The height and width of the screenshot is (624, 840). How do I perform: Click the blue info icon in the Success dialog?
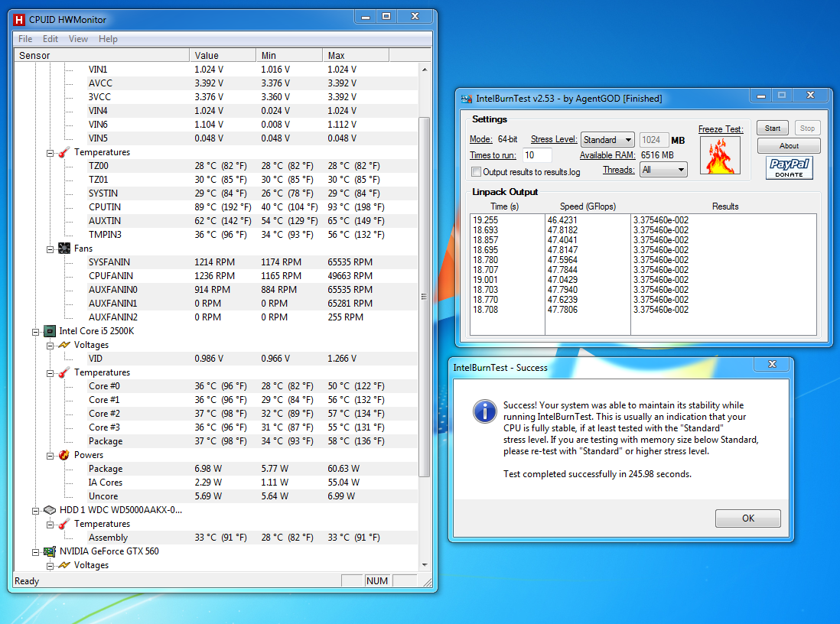coord(485,411)
